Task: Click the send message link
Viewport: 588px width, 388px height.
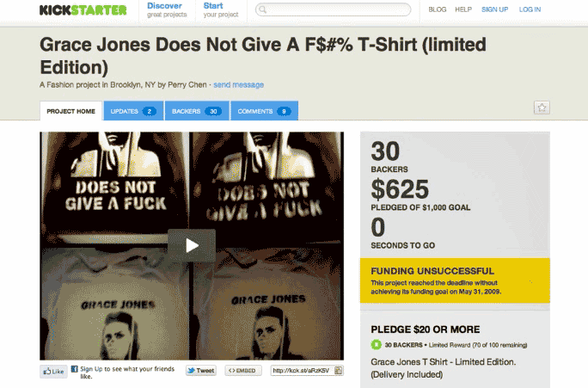Action: 238,85
